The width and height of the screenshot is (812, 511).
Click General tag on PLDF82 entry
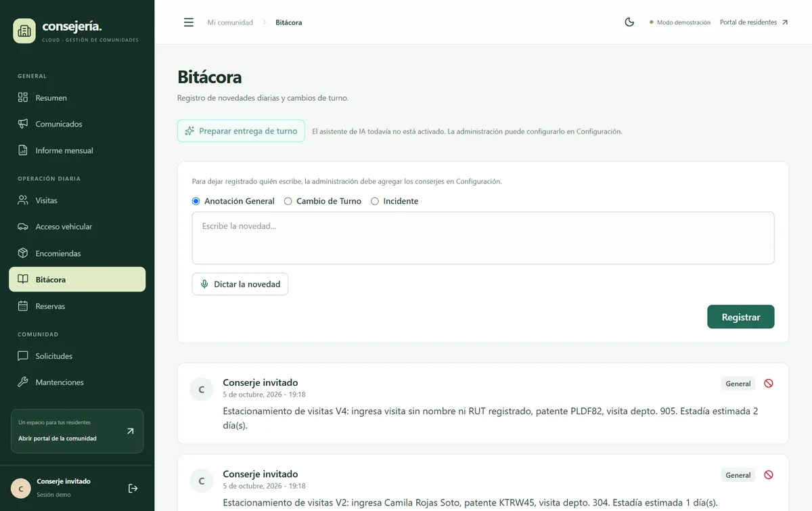738,384
